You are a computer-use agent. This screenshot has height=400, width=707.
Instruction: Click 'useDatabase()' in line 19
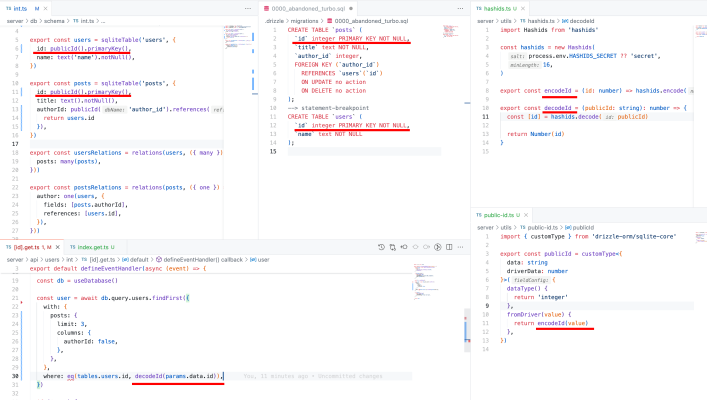[x=96, y=280]
